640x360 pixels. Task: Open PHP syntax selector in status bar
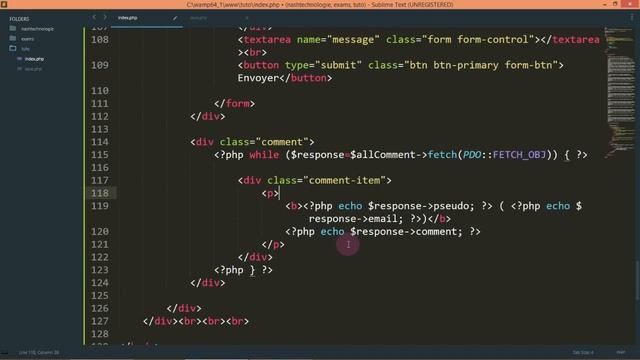[620, 352]
